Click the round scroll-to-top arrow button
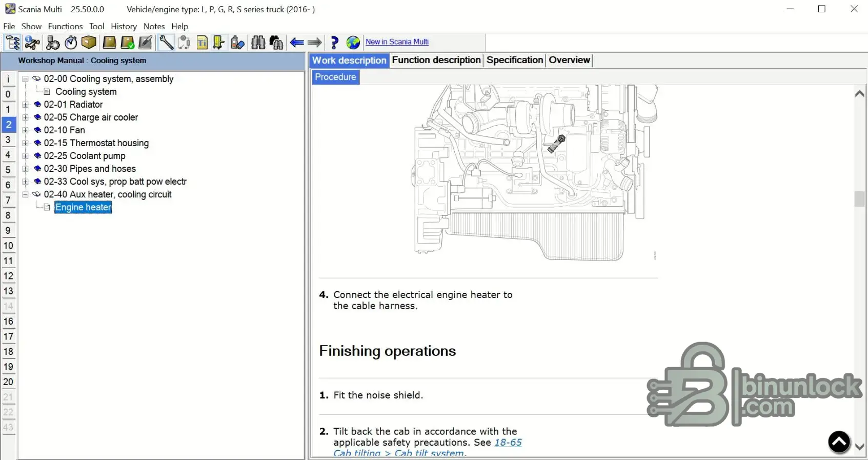The image size is (868, 460). 839,442
